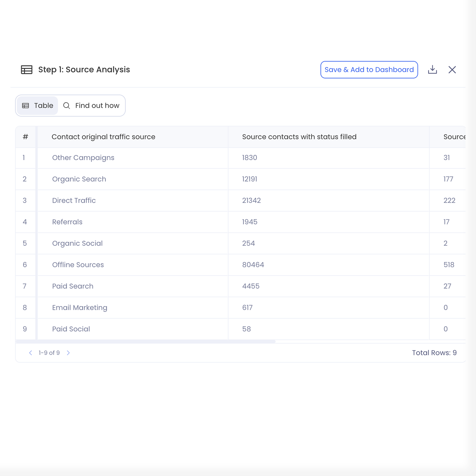Open the Offline Sources link
This screenshot has height=476, width=476.
78,265
